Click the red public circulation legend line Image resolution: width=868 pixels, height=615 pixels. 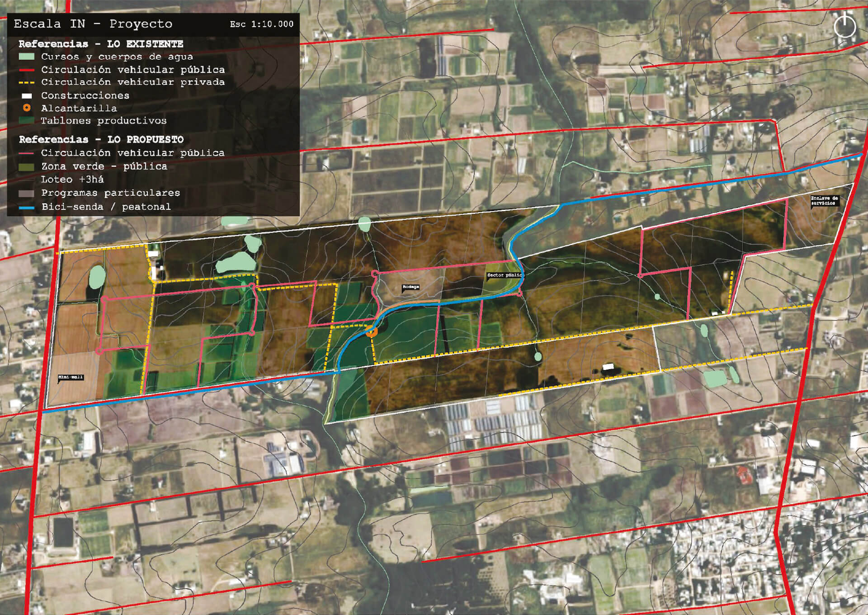tap(27, 70)
